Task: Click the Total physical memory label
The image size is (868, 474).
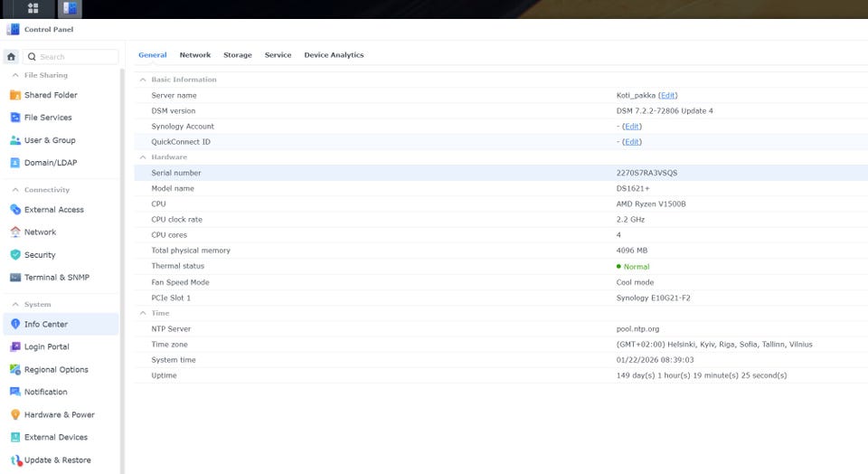Action: [191, 251]
